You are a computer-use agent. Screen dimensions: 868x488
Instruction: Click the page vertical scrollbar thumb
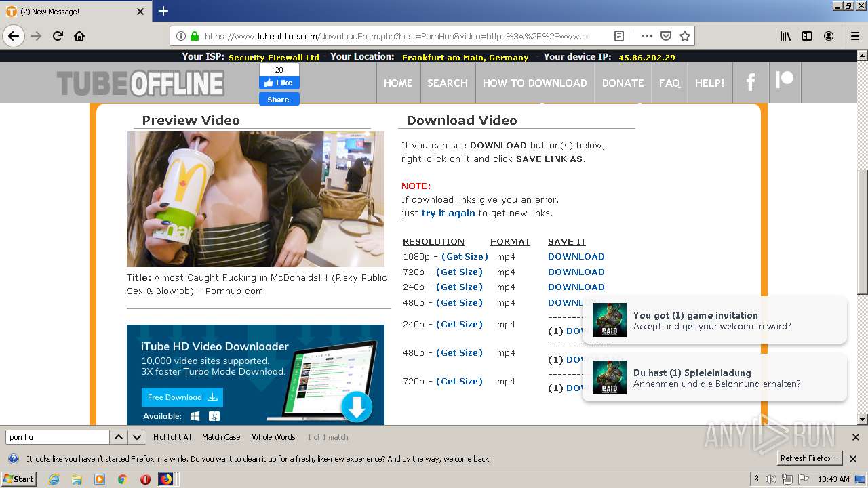(x=863, y=232)
